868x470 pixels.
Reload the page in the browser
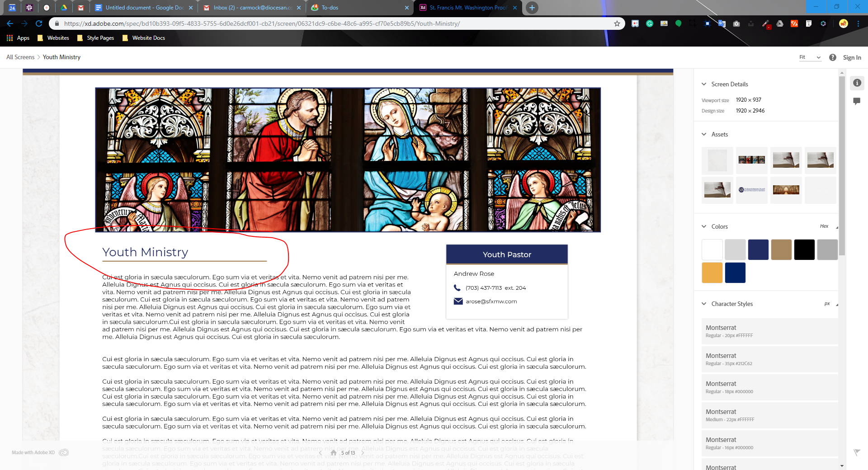point(39,23)
